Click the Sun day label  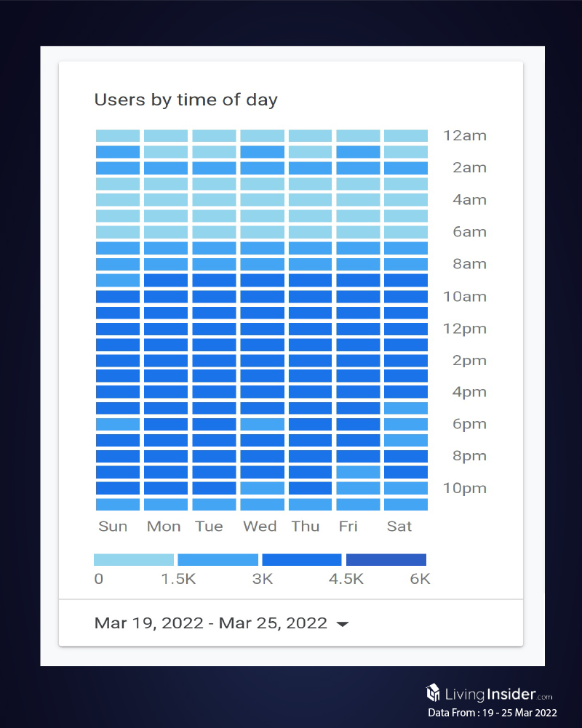point(113,526)
